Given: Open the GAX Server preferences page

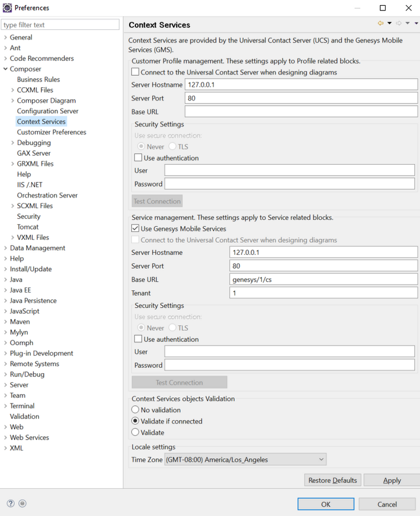Looking at the screenshot, I should click(x=34, y=153).
